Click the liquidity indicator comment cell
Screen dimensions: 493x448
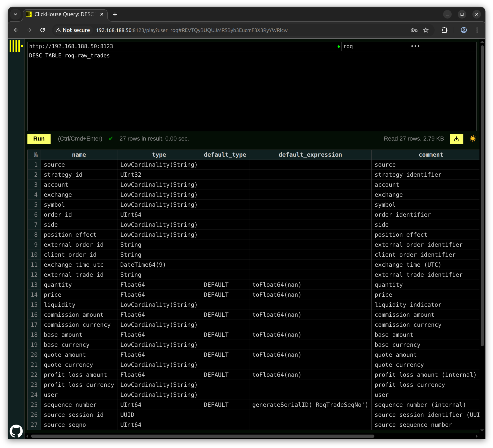coord(426,305)
